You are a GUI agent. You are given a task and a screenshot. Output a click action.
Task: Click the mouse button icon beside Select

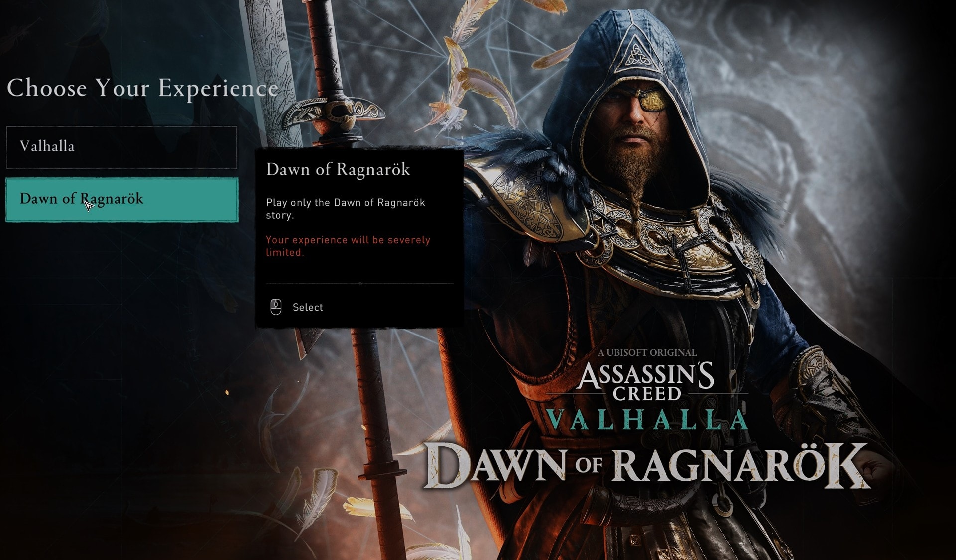pyautogui.click(x=276, y=307)
